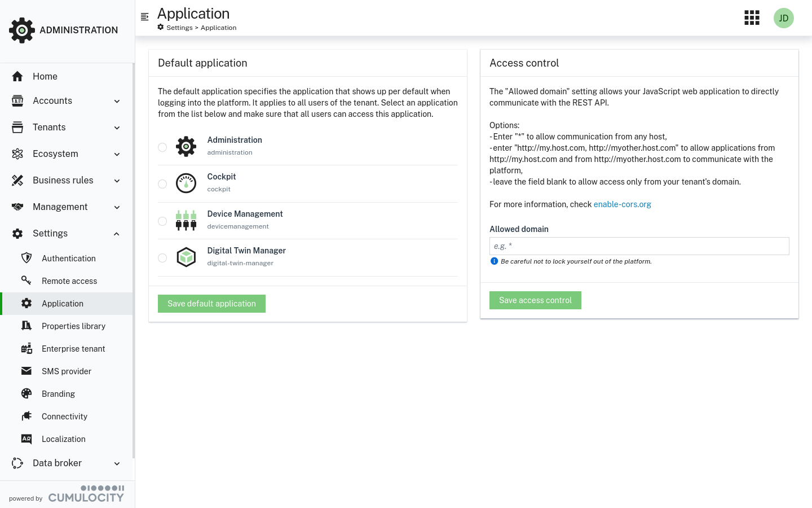Open the Cockpit application gauge icon
This screenshot has height=508, width=812.
[186, 183]
